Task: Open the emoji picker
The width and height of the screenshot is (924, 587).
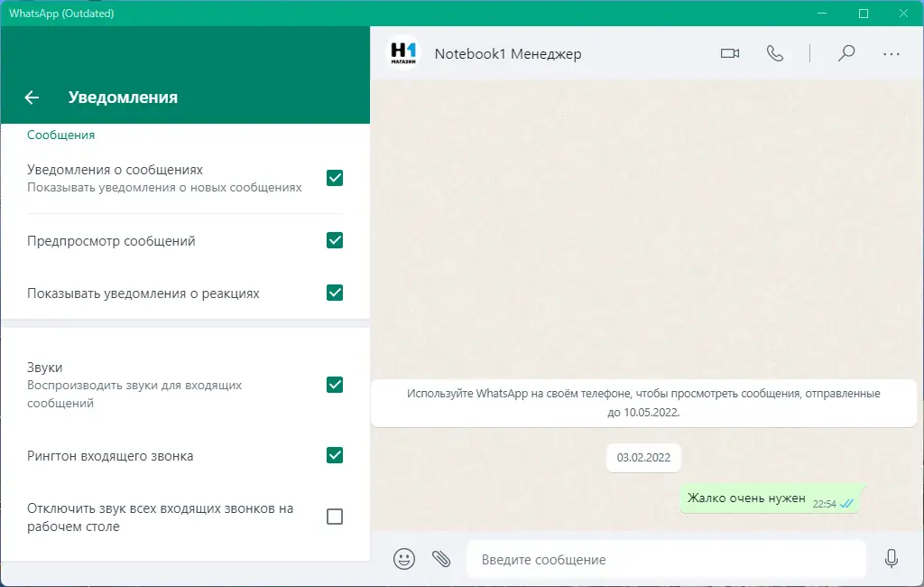Action: coord(404,559)
